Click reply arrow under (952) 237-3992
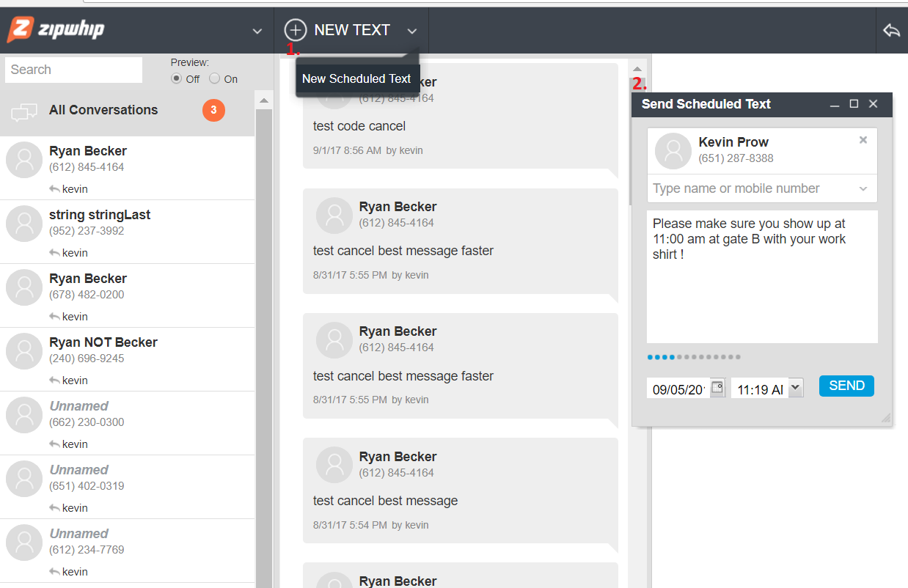 (x=54, y=252)
